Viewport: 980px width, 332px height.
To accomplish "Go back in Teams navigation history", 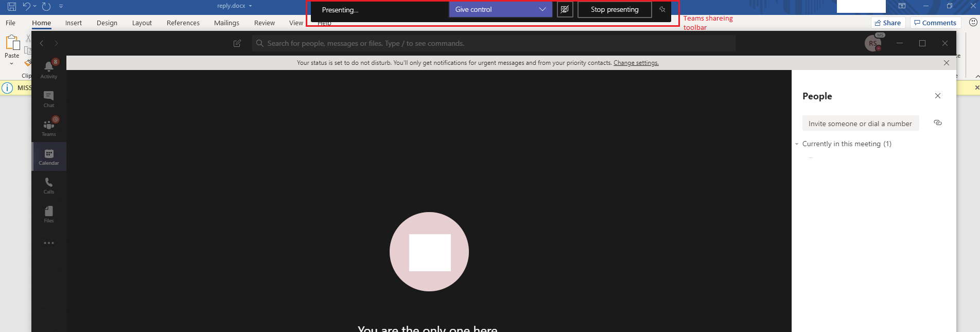I will click(42, 43).
